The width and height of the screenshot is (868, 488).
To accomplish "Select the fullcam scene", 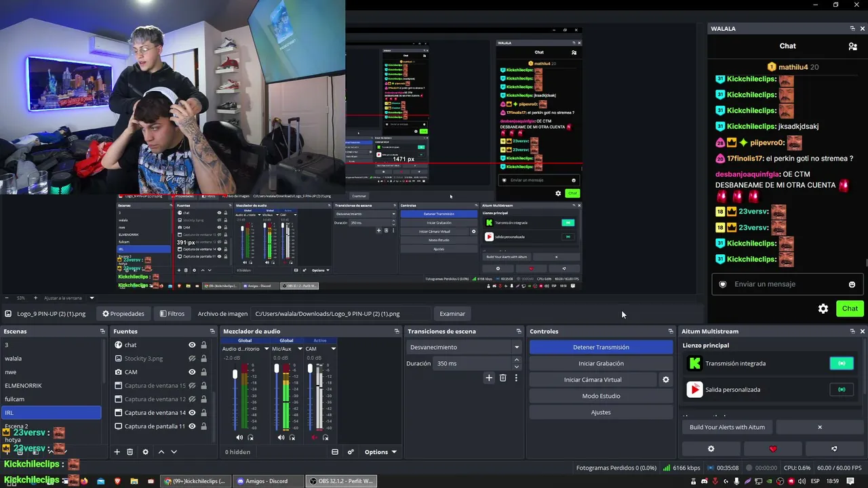I will 51,399.
